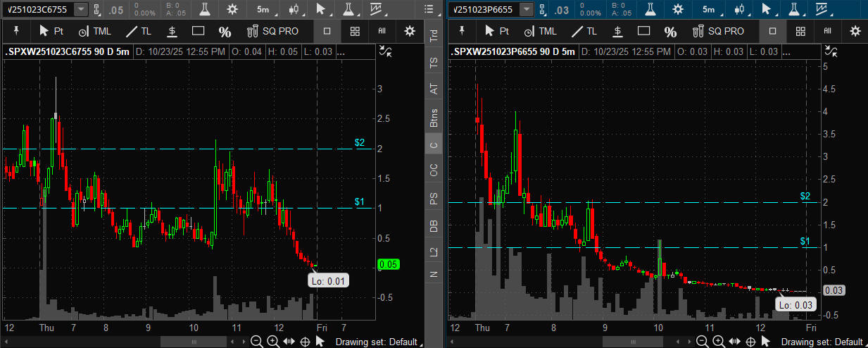Open the 5m timeframe dropdown in right chart
This screenshot has height=348, width=868.
709,9
